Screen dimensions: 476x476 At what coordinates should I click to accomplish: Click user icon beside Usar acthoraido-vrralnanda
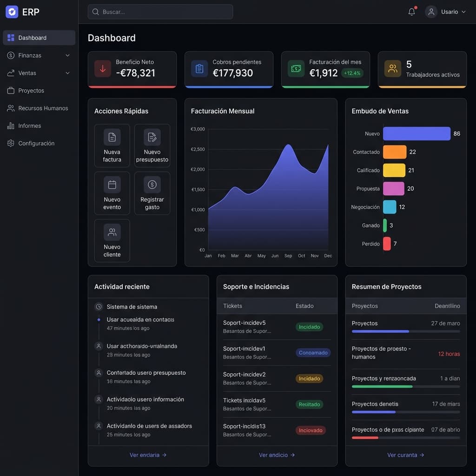[99, 346]
